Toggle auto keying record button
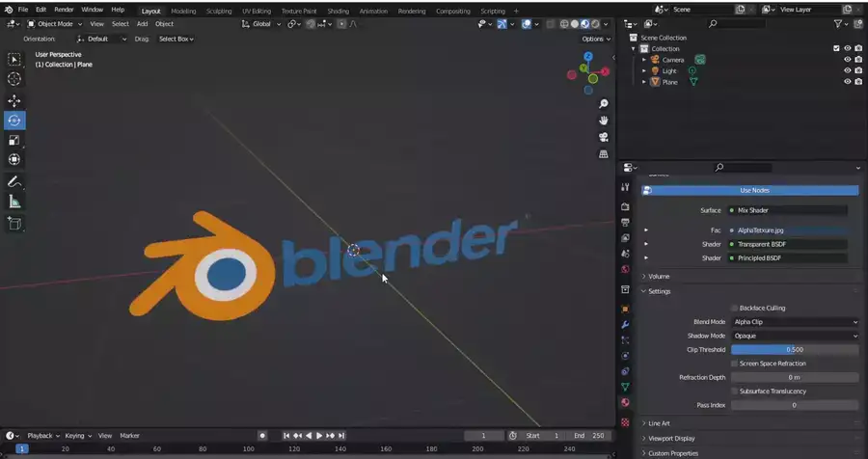The height and width of the screenshot is (459, 868). coord(262,436)
